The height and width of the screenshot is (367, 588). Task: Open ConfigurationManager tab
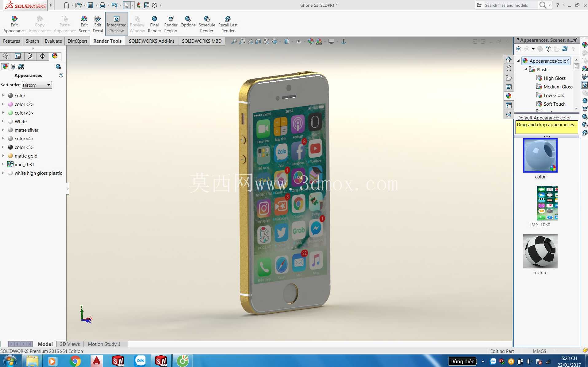(30, 56)
